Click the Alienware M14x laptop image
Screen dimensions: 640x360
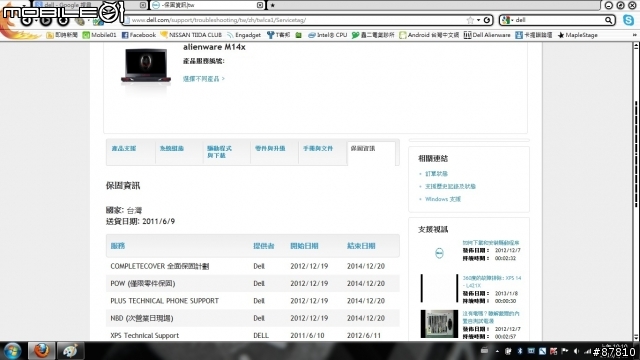click(146, 66)
